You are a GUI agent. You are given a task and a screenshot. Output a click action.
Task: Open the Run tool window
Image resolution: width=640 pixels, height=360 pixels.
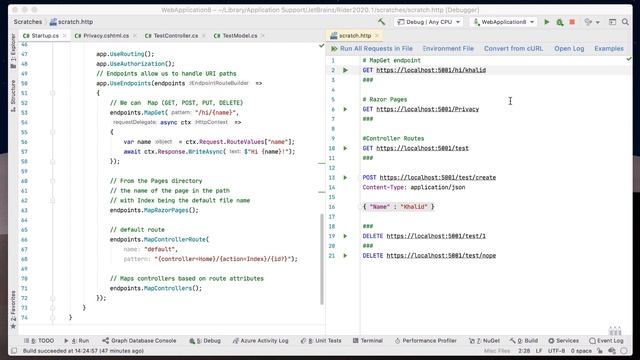76,340
